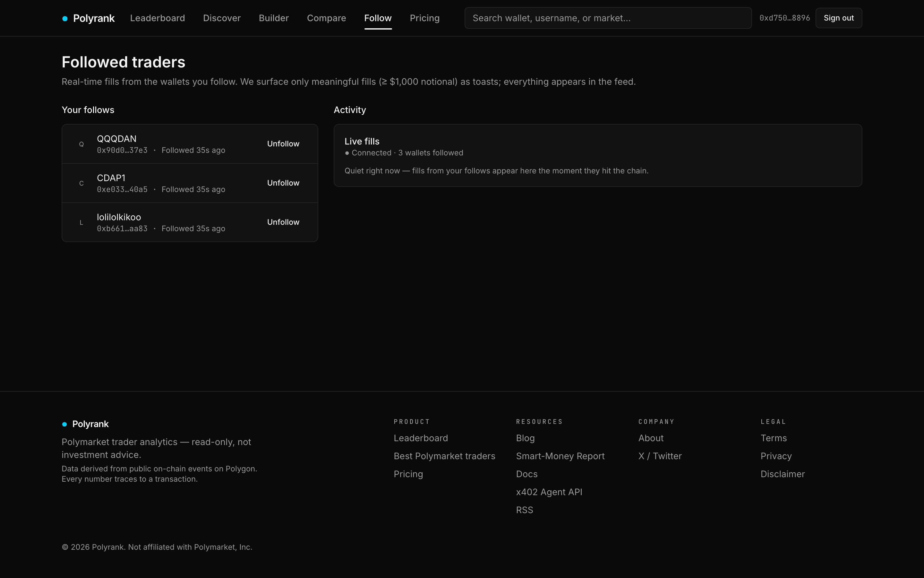Open the X / Twitter link
924x578 pixels.
click(x=660, y=456)
